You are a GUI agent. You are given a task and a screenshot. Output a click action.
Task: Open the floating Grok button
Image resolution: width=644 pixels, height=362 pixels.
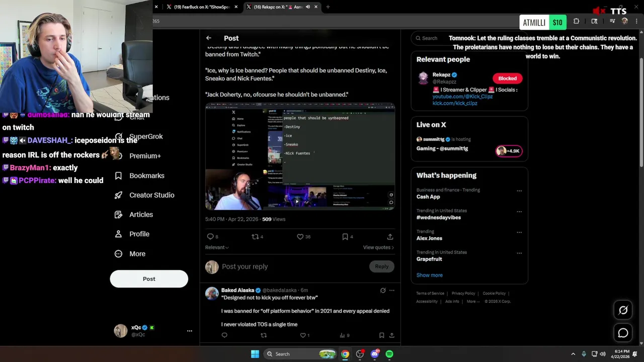pos(623,310)
